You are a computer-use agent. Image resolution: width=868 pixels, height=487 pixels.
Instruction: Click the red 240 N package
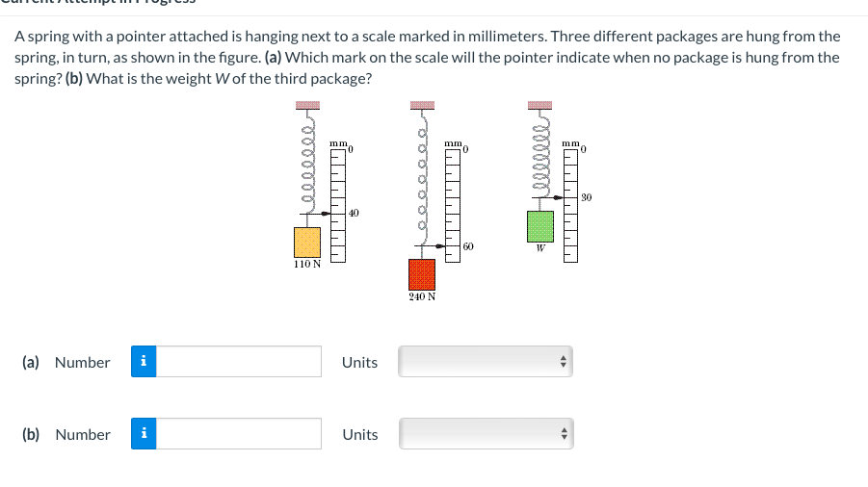(422, 274)
